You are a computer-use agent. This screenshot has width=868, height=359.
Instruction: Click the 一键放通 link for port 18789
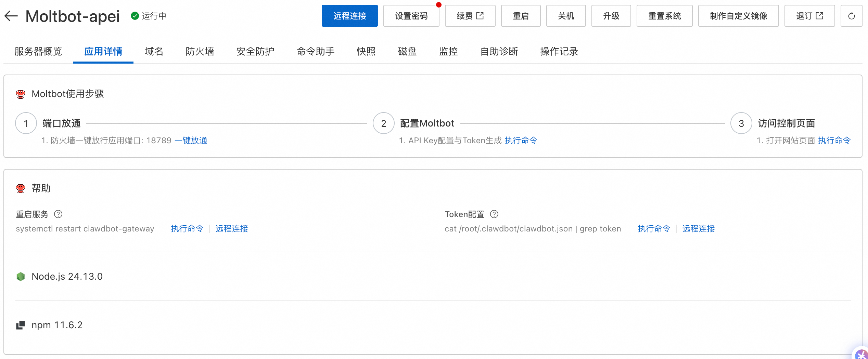tap(192, 140)
